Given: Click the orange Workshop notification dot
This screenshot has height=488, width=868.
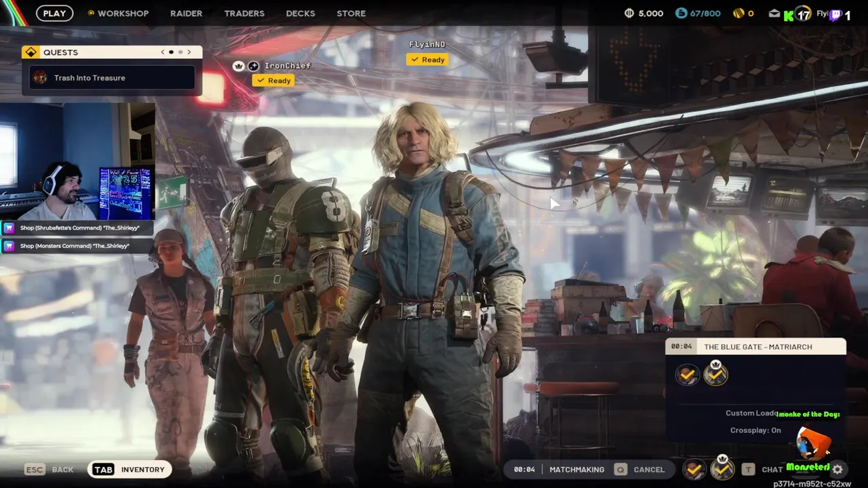Looking at the screenshot, I should [91, 13].
